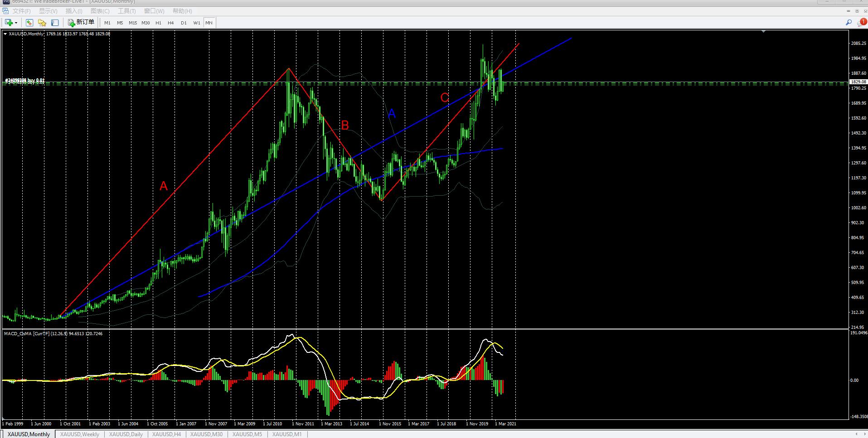868x438 pixels.
Task: Toggle the Market Watch panel icon
Action: (29, 23)
